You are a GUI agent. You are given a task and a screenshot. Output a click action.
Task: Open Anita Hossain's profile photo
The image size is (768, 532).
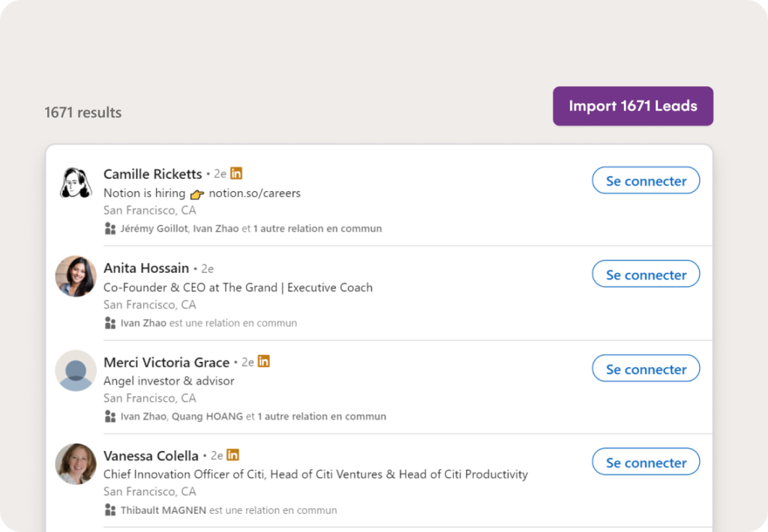76,276
